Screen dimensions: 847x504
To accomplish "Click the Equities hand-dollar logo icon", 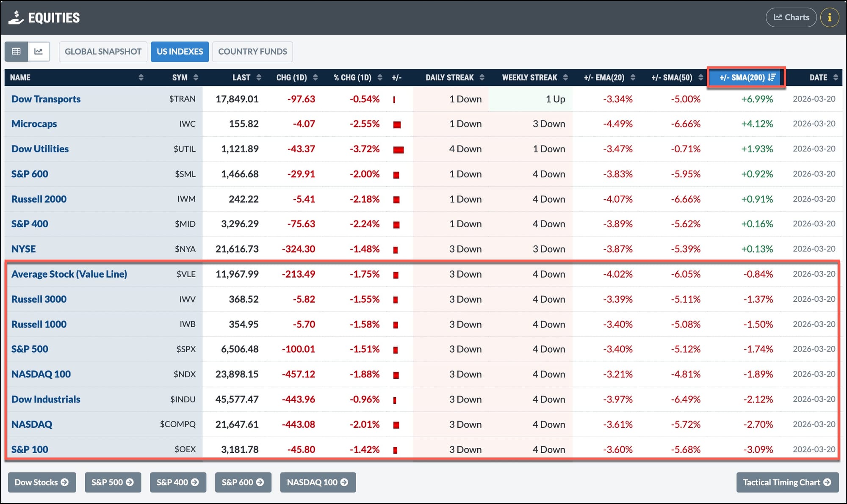I will coord(16,18).
